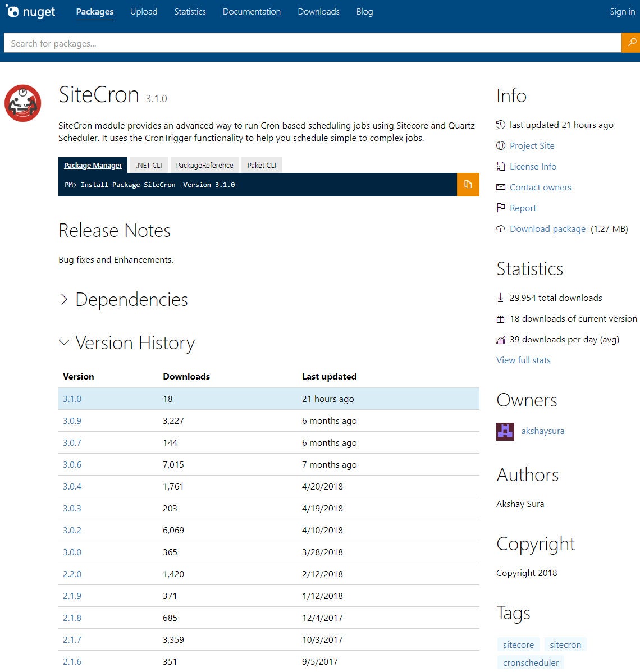Focus the Search for packages field
640x672 pixels.
tap(312, 43)
